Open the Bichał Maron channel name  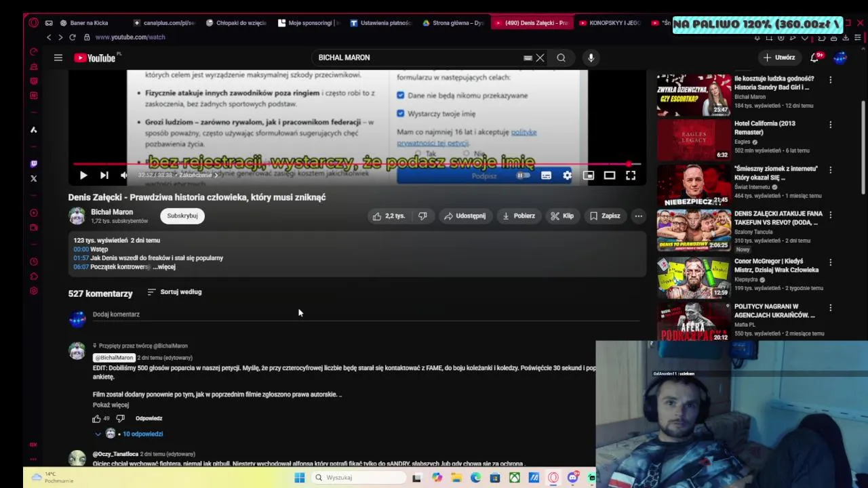[x=112, y=212]
